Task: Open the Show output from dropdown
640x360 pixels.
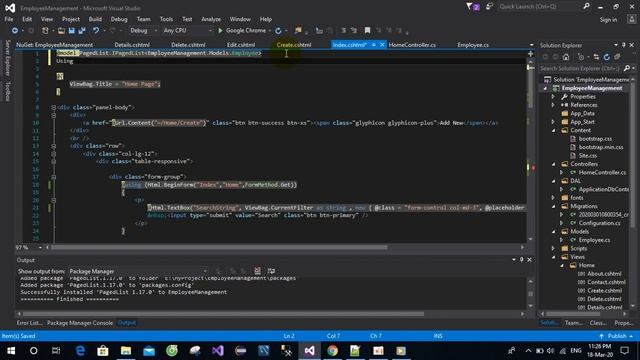Action: pyautogui.click(x=138, y=271)
